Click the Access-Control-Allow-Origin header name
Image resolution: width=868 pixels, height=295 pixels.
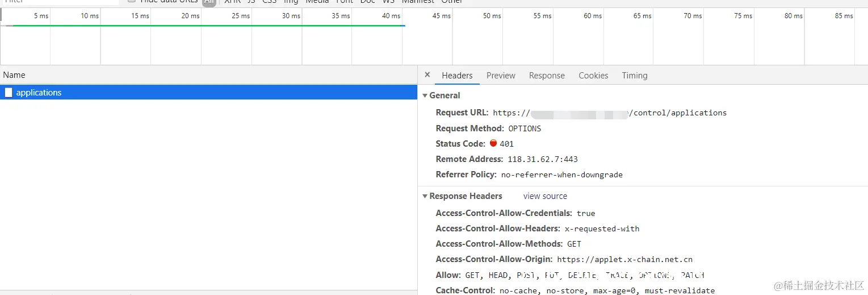(x=494, y=259)
